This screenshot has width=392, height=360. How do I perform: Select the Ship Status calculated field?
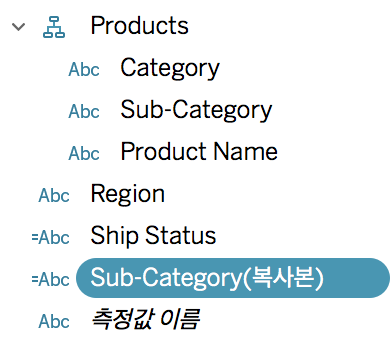coord(153,236)
